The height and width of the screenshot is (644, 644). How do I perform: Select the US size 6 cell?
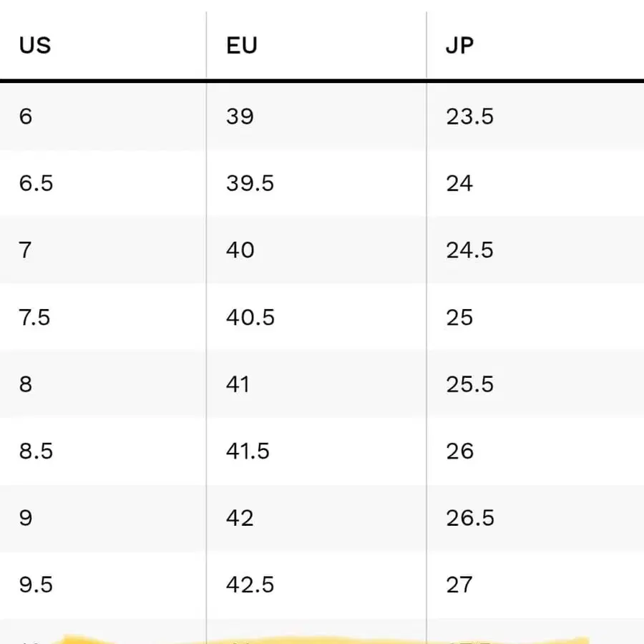(26, 116)
